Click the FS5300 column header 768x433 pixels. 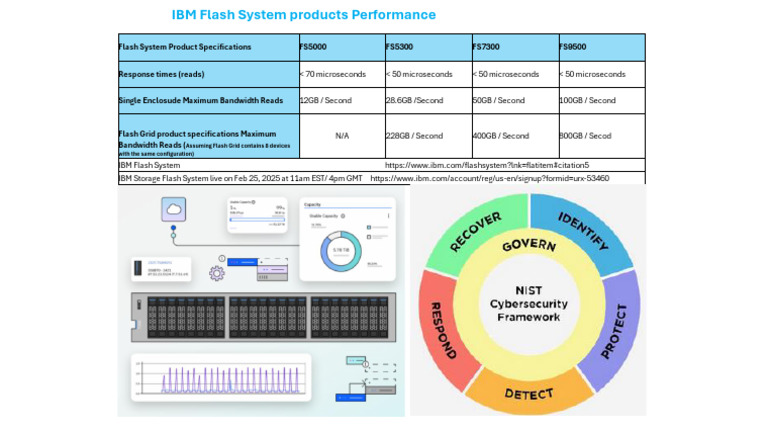pyautogui.click(x=429, y=47)
